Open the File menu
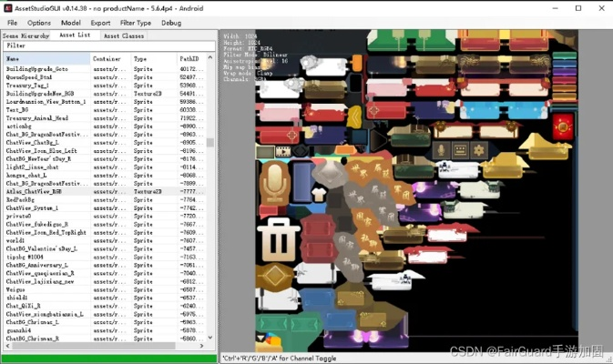This screenshot has height=364, width=613. tap(12, 23)
